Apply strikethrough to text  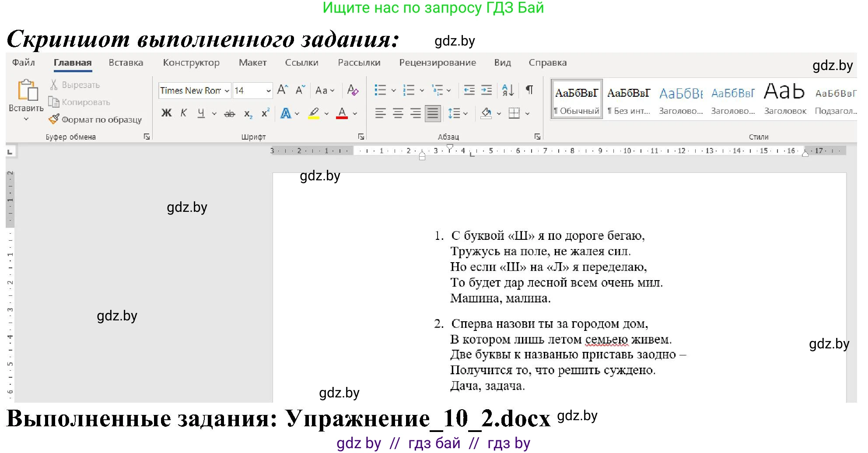click(229, 113)
